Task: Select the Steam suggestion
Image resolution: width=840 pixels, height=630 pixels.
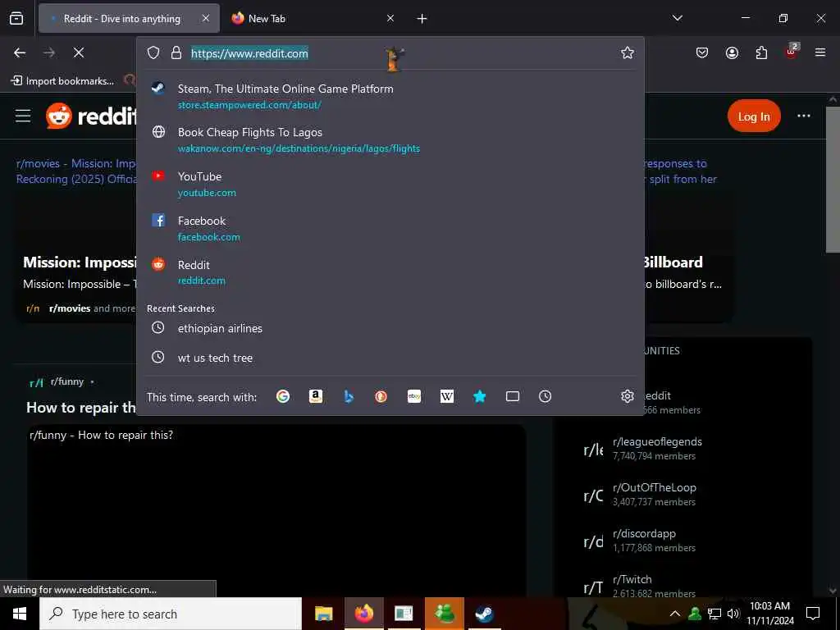Action: [x=390, y=96]
